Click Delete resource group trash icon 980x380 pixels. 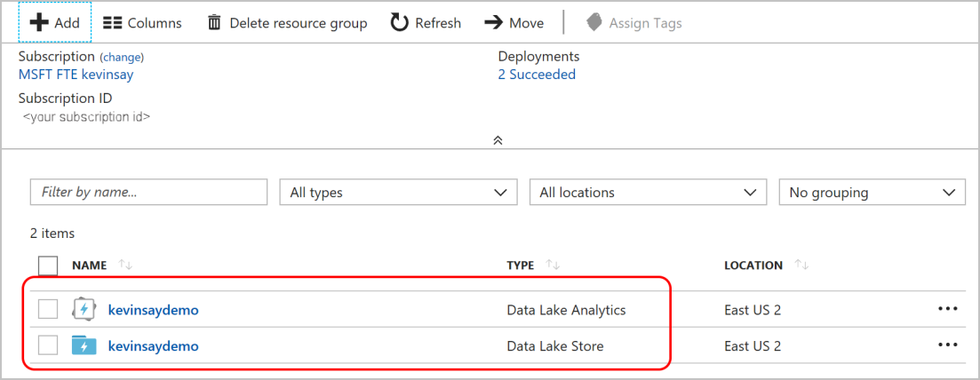tap(214, 23)
